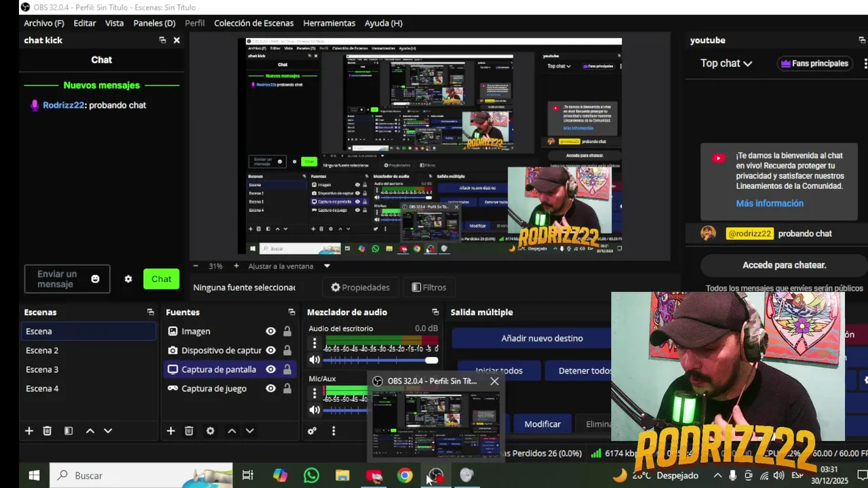Hide the Captura de juego source
The width and height of the screenshot is (868, 488).
[271, 388]
